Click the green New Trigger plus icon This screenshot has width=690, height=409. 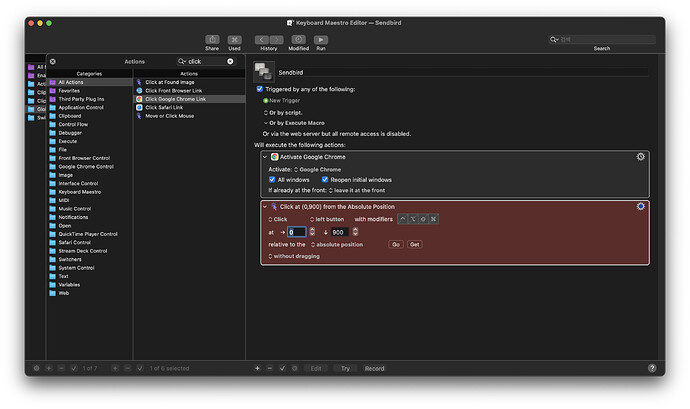click(x=265, y=101)
